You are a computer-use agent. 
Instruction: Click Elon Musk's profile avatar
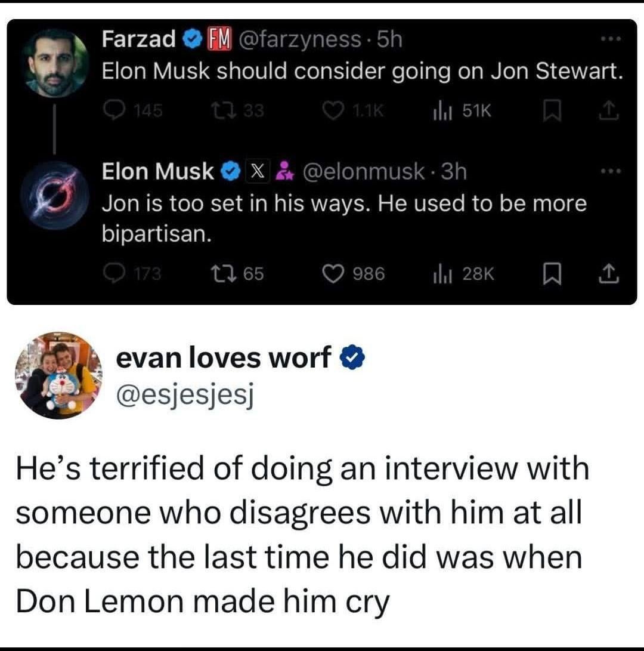coord(55,195)
